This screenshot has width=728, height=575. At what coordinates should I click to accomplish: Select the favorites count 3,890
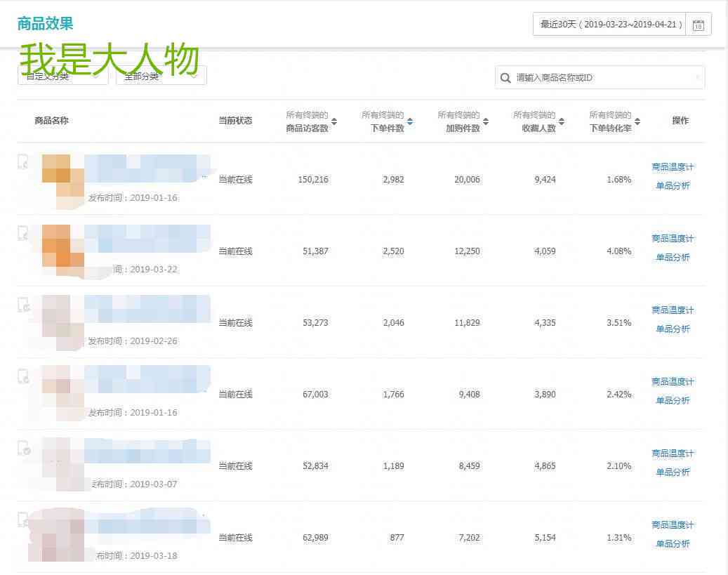(x=545, y=395)
